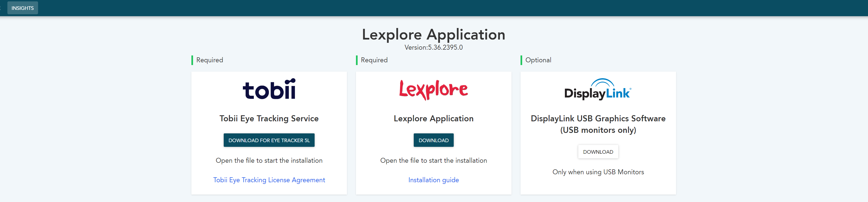Download DisplayLink USB Graphics Software

[x=598, y=152]
